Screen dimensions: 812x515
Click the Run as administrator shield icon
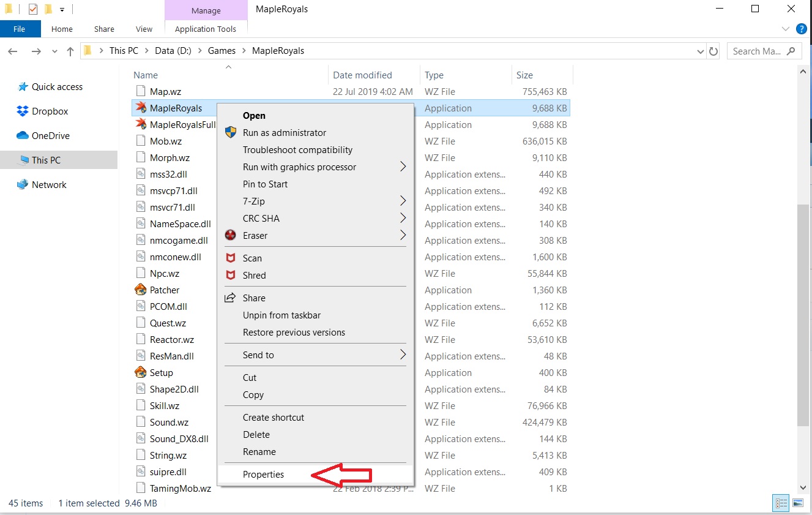pyautogui.click(x=231, y=133)
